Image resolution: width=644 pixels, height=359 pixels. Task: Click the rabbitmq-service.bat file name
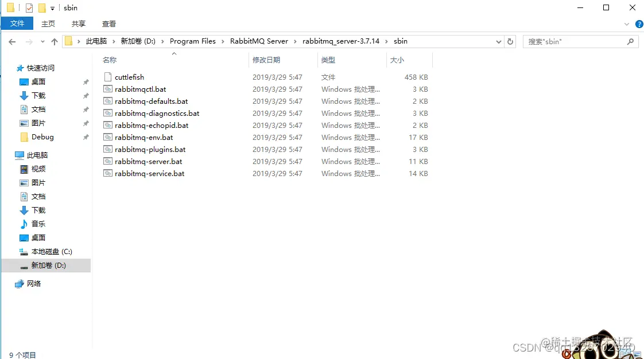click(149, 174)
